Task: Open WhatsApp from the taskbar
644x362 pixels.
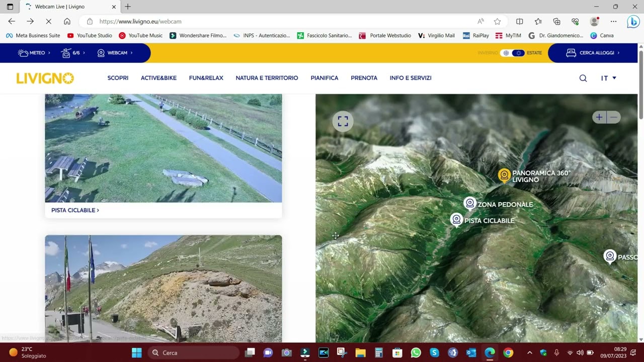Action: click(416, 352)
